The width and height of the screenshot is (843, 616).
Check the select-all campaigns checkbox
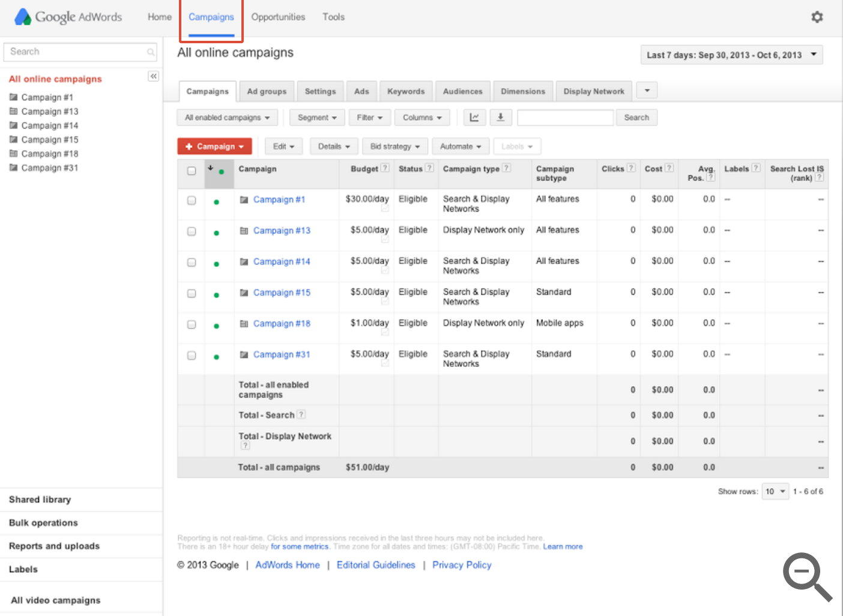coord(192,171)
